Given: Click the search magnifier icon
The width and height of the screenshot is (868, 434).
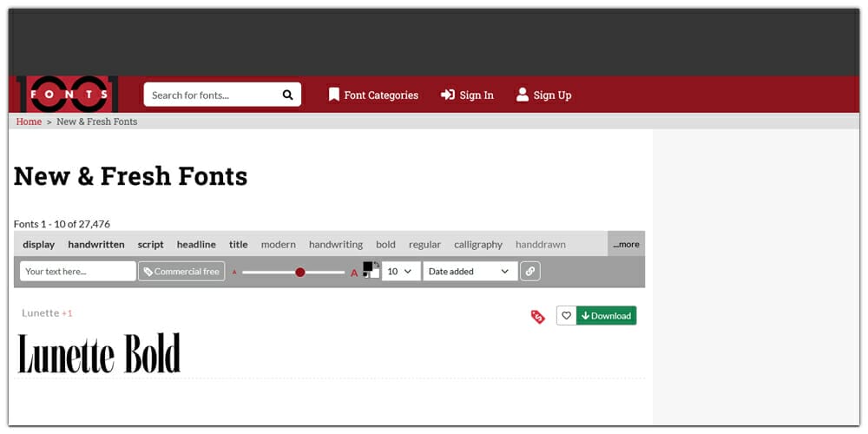Looking at the screenshot, I should [x=287, y=95].
